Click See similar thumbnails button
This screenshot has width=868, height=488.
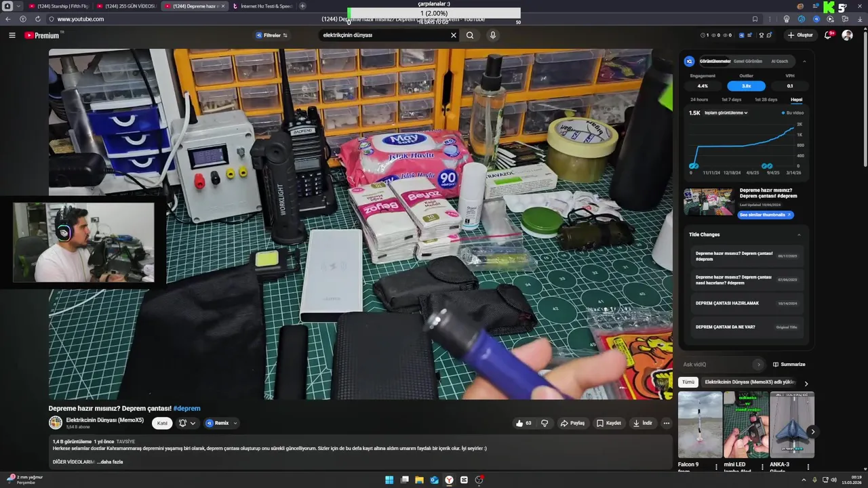pyautogui.click(x=766, y=215)
